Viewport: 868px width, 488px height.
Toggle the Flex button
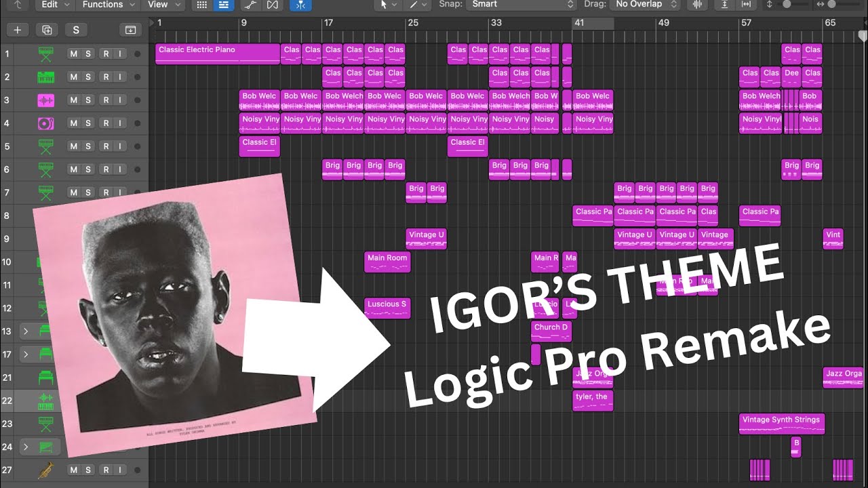pos(272,5)
